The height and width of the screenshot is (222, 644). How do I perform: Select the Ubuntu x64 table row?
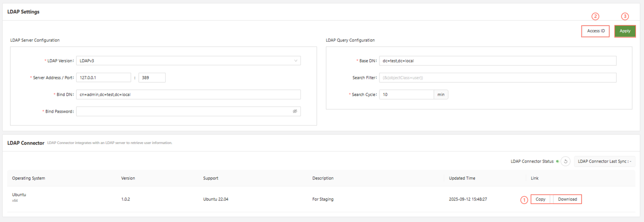pyautogui.click(x=230, y=199)
